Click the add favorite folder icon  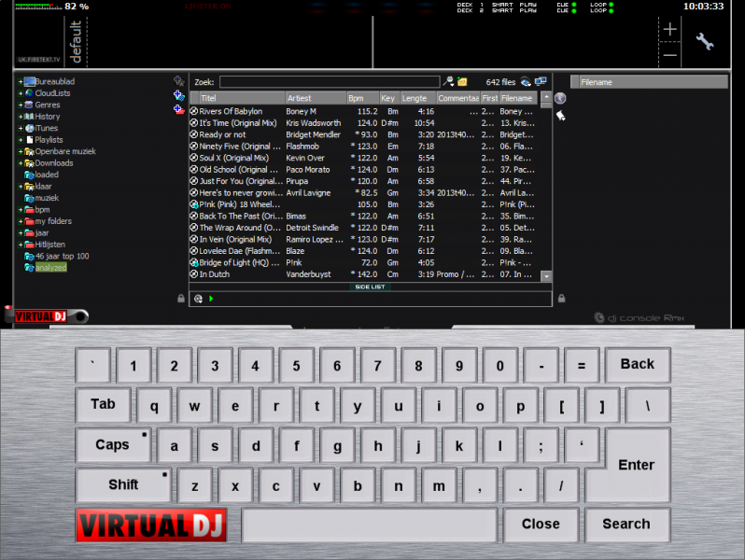point(178,81)
